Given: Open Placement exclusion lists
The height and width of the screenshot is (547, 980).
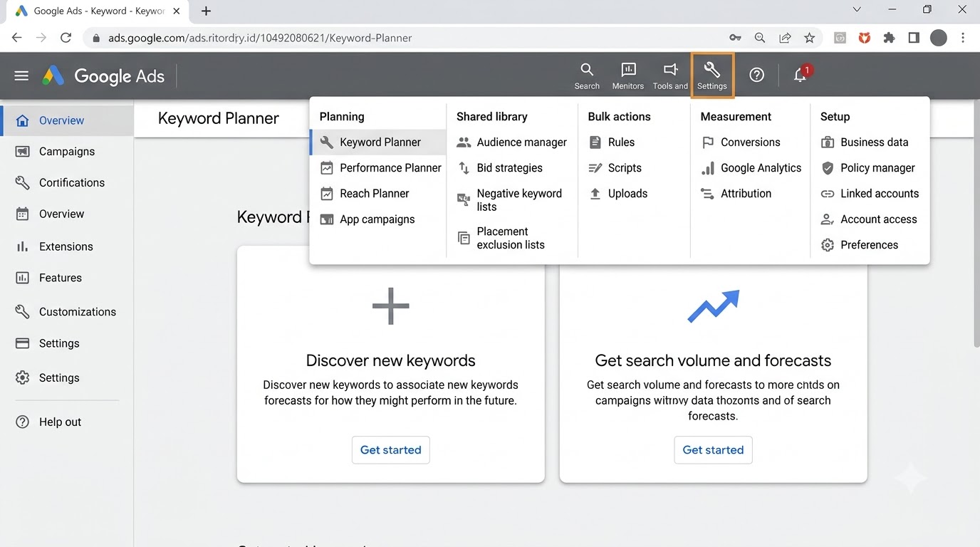Looking at the screenshot, I should [501, 238].
